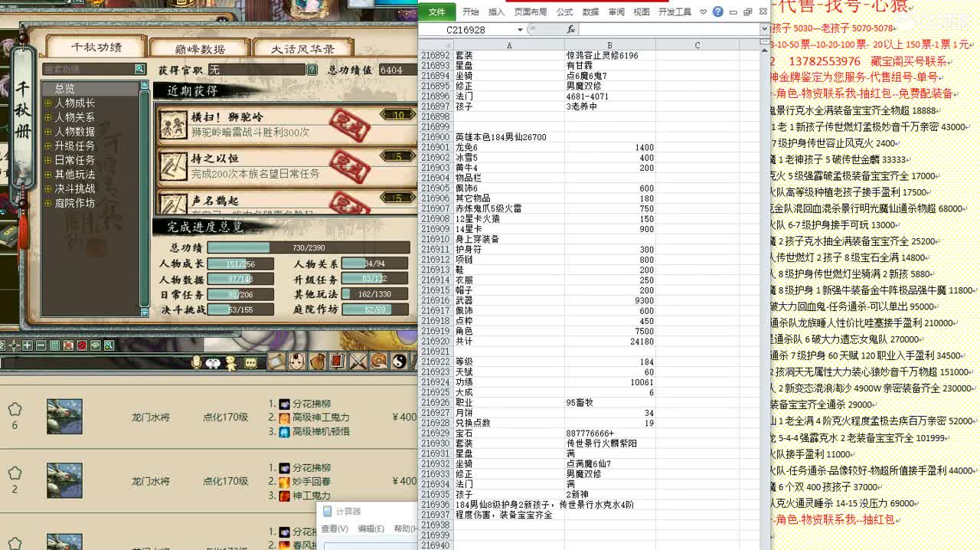Click the 人物成长 151/256 progress bar

click(240, 264)
